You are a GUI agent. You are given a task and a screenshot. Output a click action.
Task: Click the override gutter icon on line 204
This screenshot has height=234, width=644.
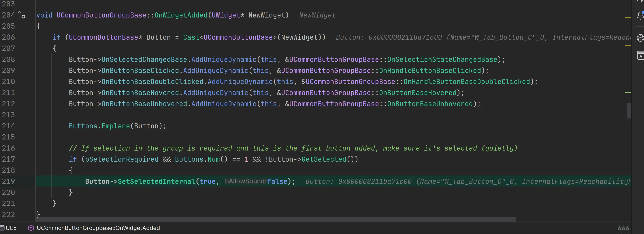(x=22, y=15)
